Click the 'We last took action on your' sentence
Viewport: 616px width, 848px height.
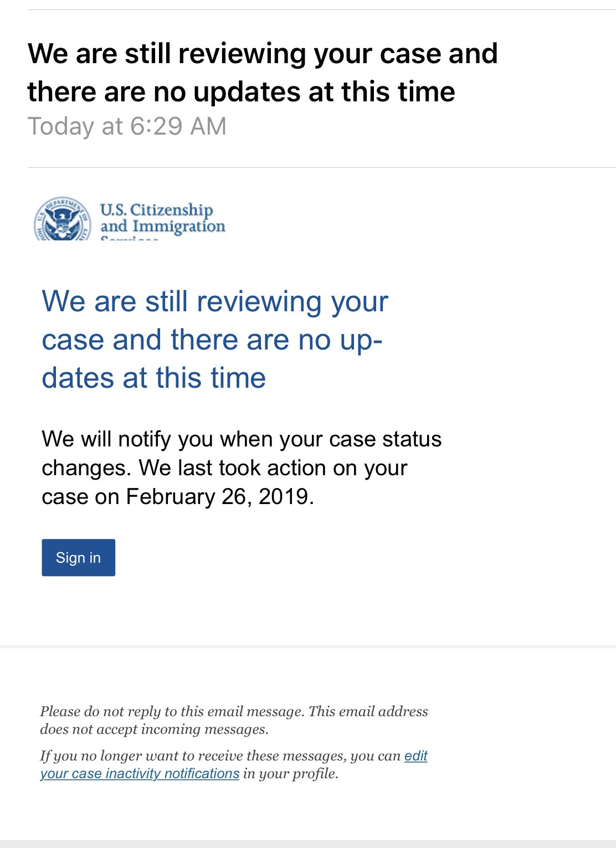click(273, 468)
